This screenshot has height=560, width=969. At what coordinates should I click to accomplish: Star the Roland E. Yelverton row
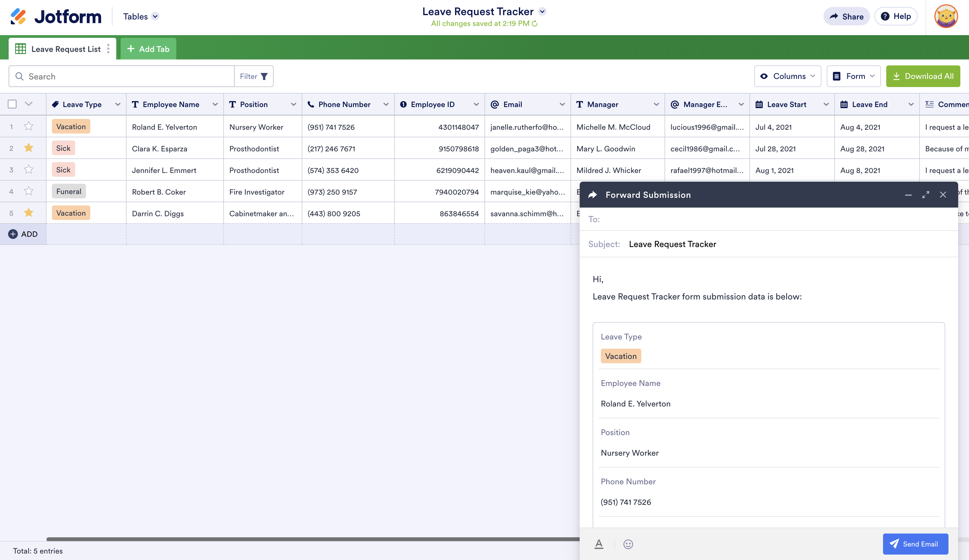coord(28,126)
